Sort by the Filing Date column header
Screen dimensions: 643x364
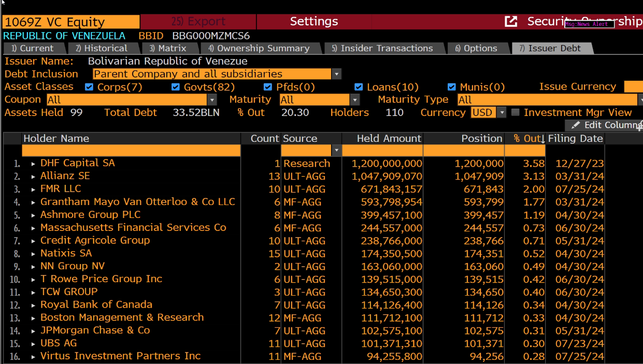(575, 138)
